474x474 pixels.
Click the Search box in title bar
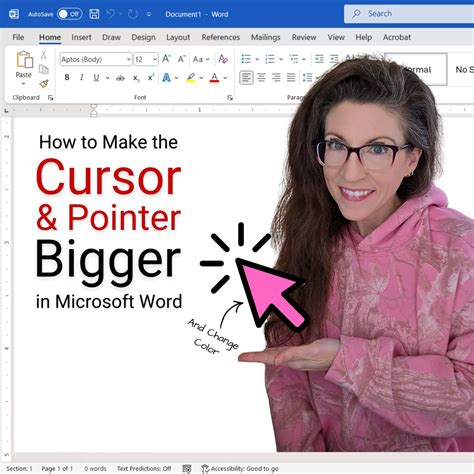[409, 14]
